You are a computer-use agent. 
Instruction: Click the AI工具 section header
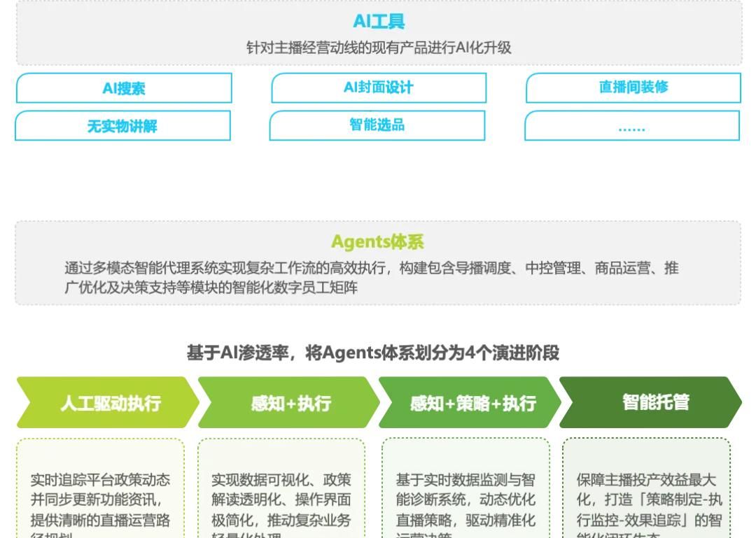pos(378,21)
